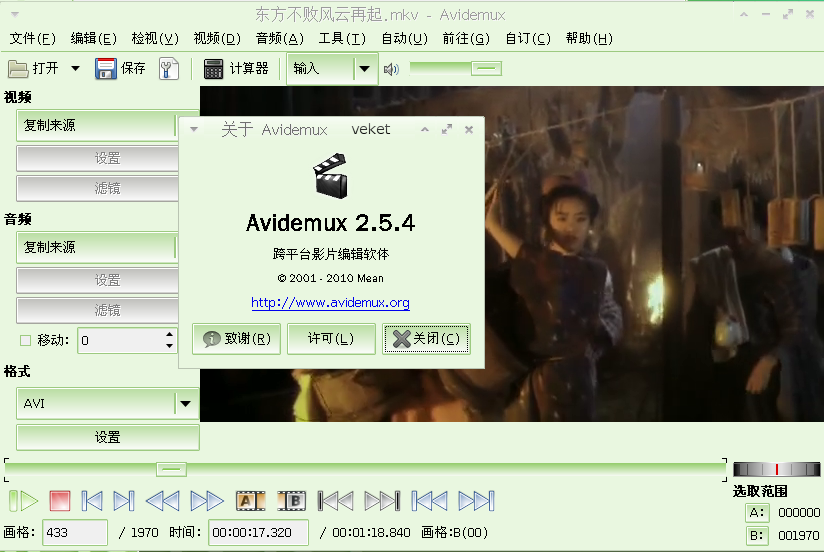Viewport: 824px width, 552px height.
Task: Toggle the 移动 audio shift checkbox
Action: click(x=25, y=341)
